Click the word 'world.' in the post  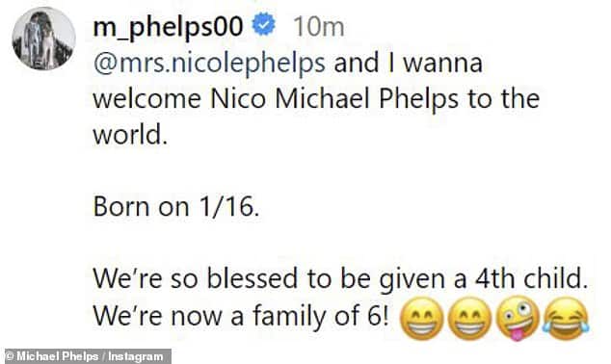pos(130,134)
